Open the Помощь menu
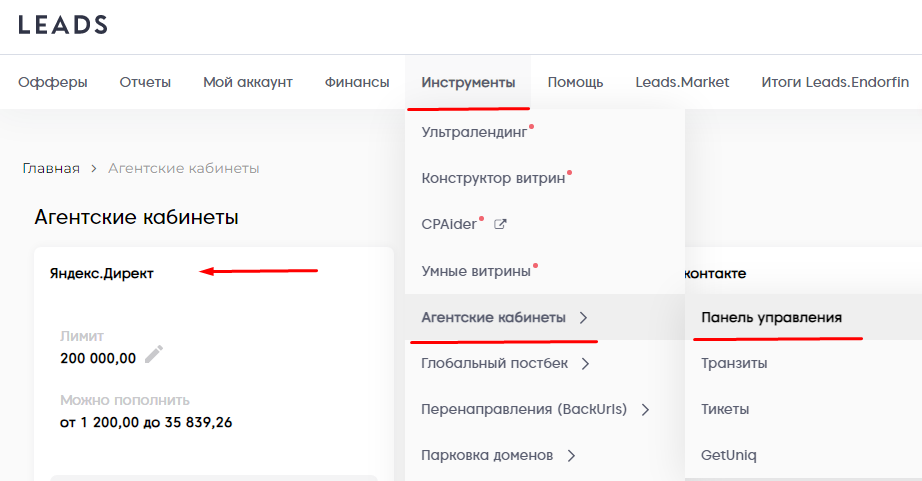This screenshot has height=481, width=922. [575, 82]
